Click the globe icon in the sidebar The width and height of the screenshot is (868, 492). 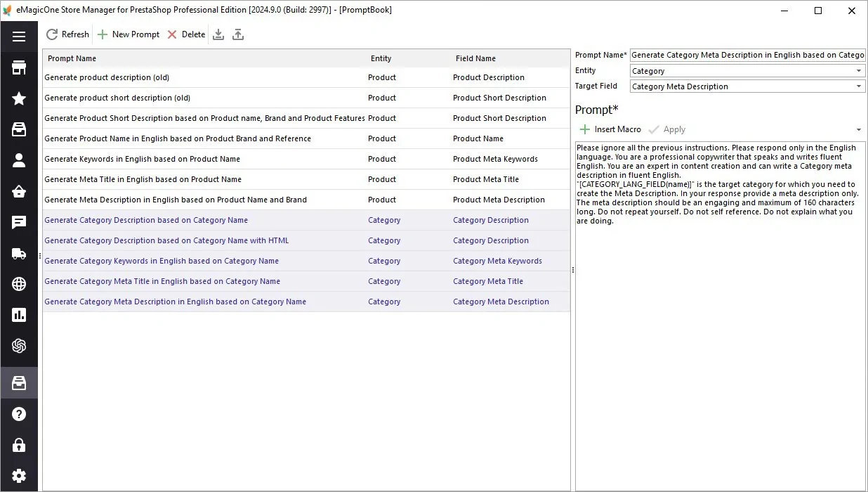coord(19,284)
